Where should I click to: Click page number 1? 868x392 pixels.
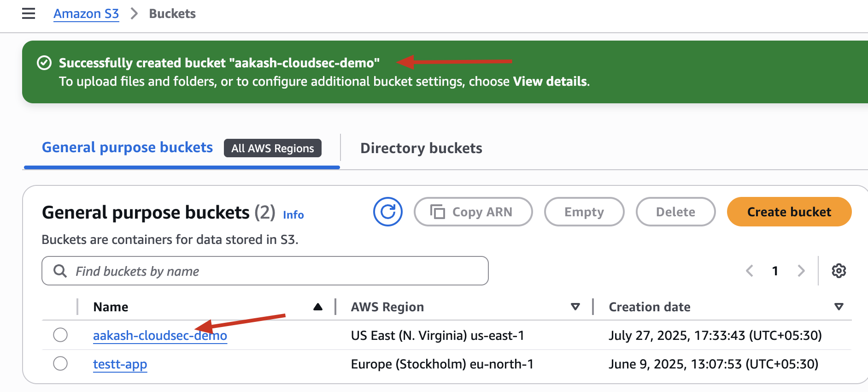coord(775,271)
